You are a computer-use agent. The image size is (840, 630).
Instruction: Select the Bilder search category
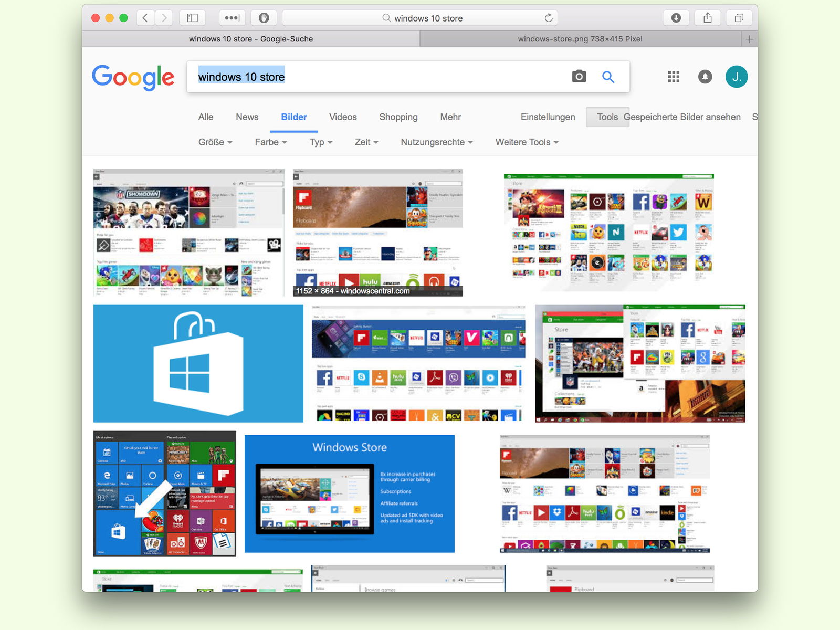click(x=294, y=117)
